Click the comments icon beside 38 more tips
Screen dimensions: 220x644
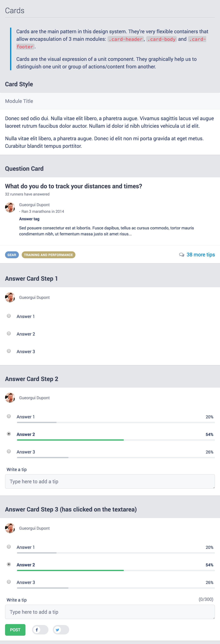coord(181,255)
